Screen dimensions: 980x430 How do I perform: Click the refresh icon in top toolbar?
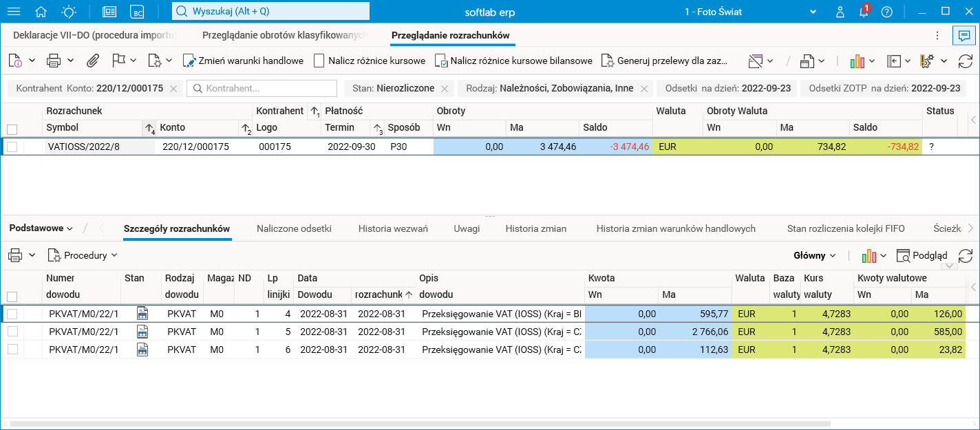point(966,61)
